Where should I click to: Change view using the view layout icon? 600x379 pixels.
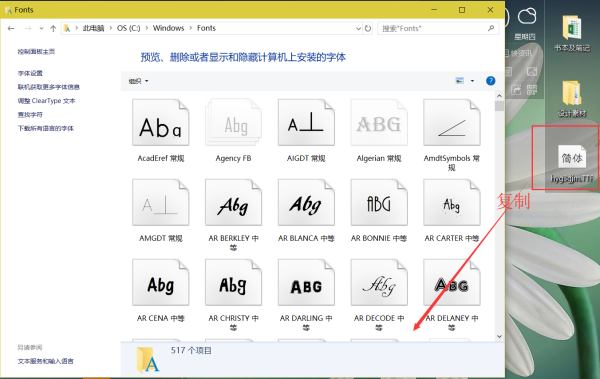[x=460, y=81]
